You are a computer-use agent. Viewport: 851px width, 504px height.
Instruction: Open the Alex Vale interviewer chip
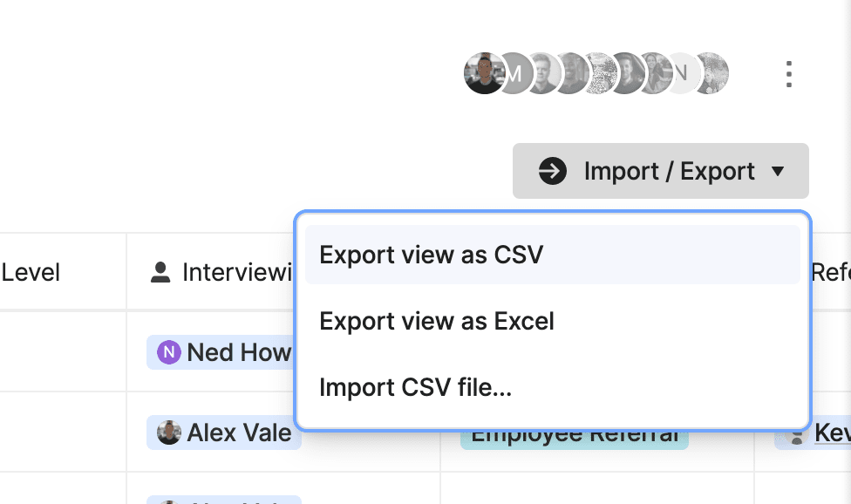tap(223, 432)
